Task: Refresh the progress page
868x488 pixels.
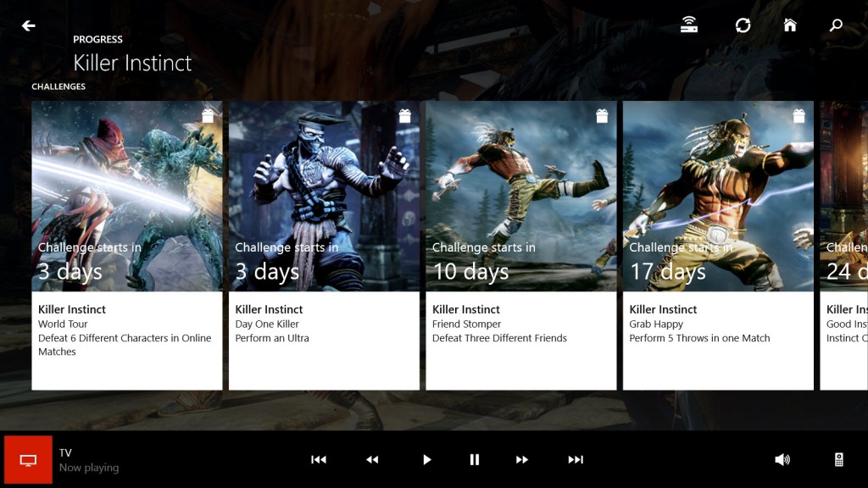Action: 743,25
